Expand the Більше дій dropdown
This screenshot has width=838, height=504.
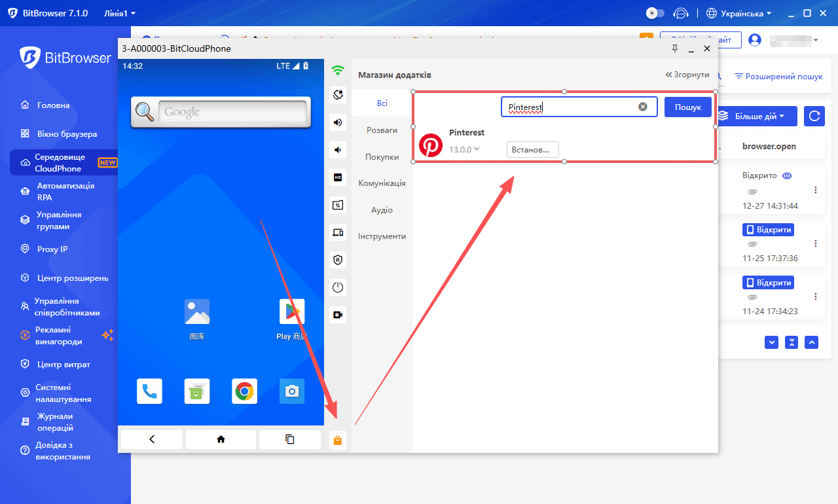coord(757,116)
